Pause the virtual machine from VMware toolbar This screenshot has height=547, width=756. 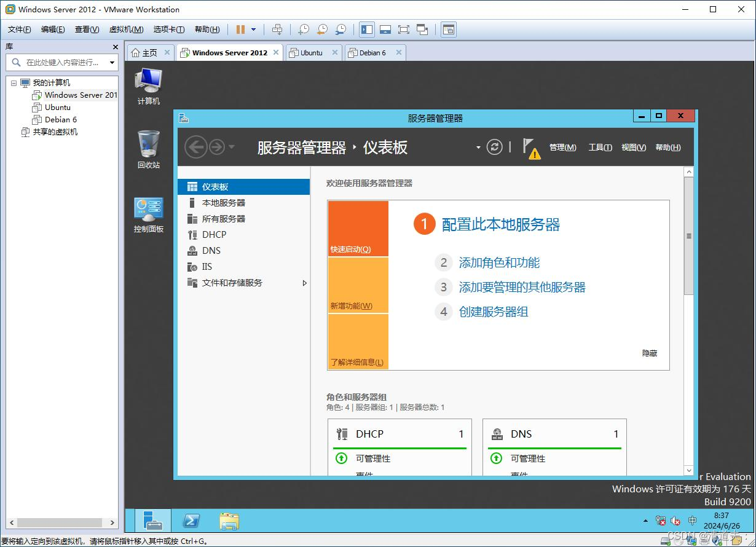point(240,30)
